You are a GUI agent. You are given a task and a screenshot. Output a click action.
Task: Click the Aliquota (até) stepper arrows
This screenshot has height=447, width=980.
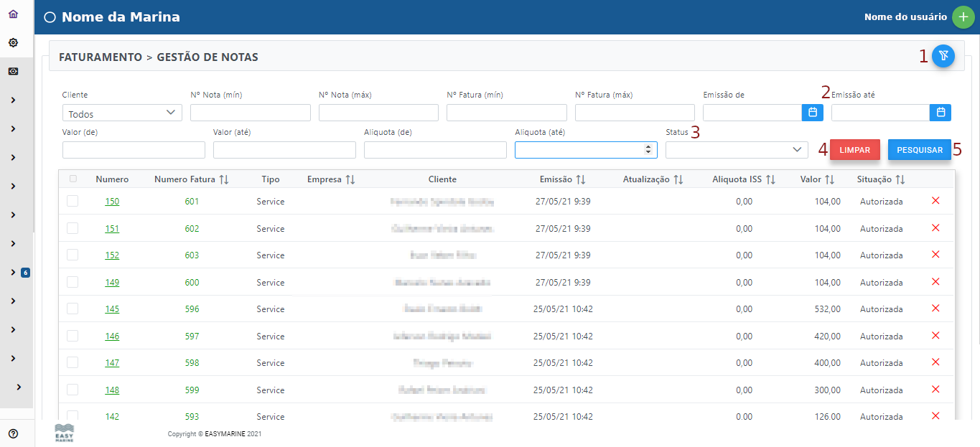648,149
